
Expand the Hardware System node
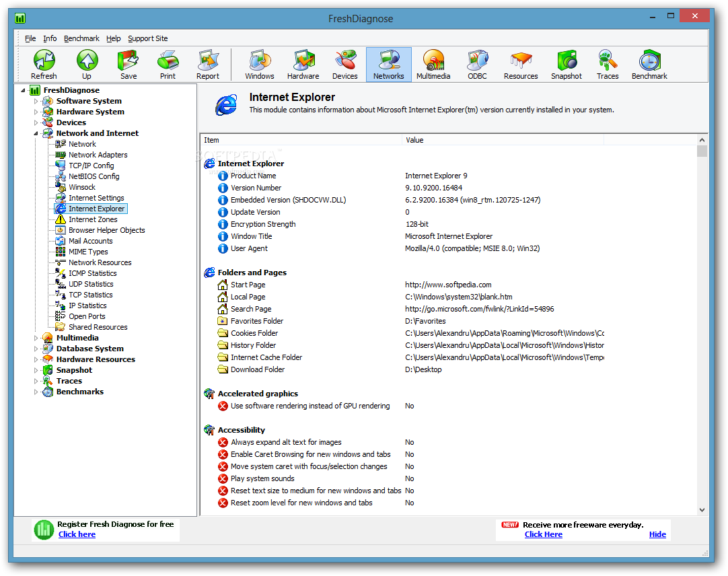coord(36,112)
